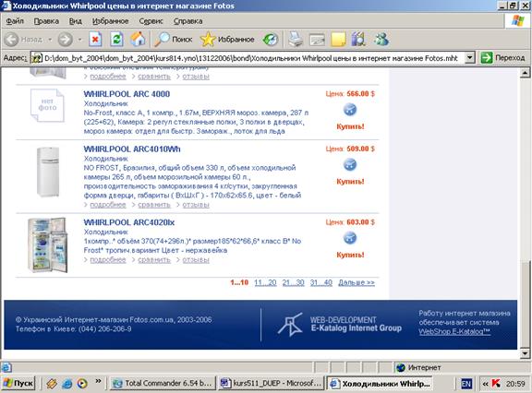Go to results page 21...30
This screenshot has width=532, height=393.
(293, 282)
